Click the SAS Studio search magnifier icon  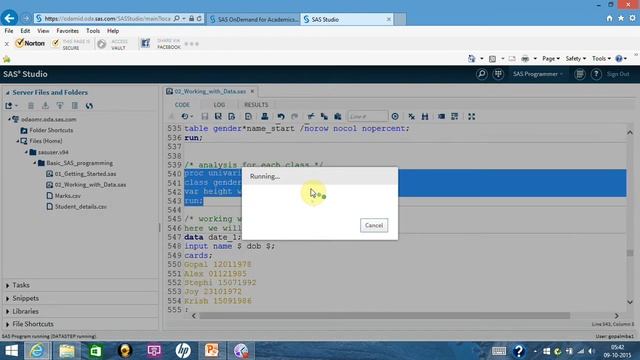coord(482,74)
